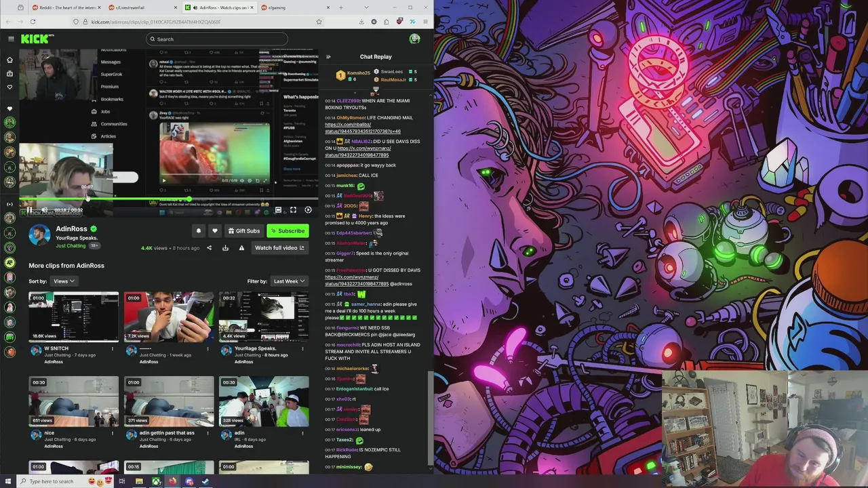Open options menu for 'adin gettin past that ass' clip
The image size is (868, 488).
(208, 433)
